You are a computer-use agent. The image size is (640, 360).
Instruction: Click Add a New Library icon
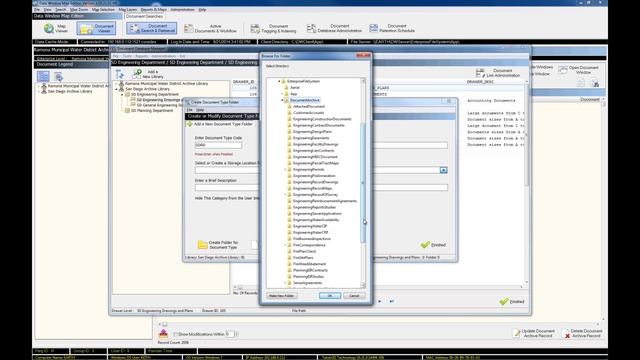point(138,74)
